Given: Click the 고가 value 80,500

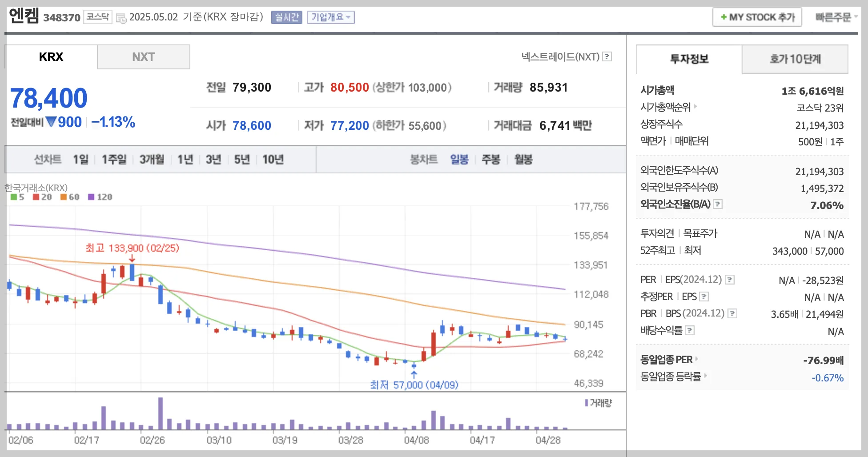Looking at the screenshot, I should (350, 88).
